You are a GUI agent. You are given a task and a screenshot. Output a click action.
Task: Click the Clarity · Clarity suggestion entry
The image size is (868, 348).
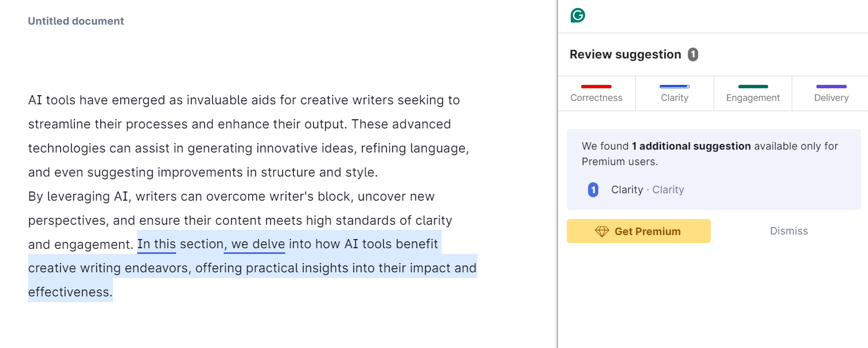pyautogui.click(x=647, y=190)
